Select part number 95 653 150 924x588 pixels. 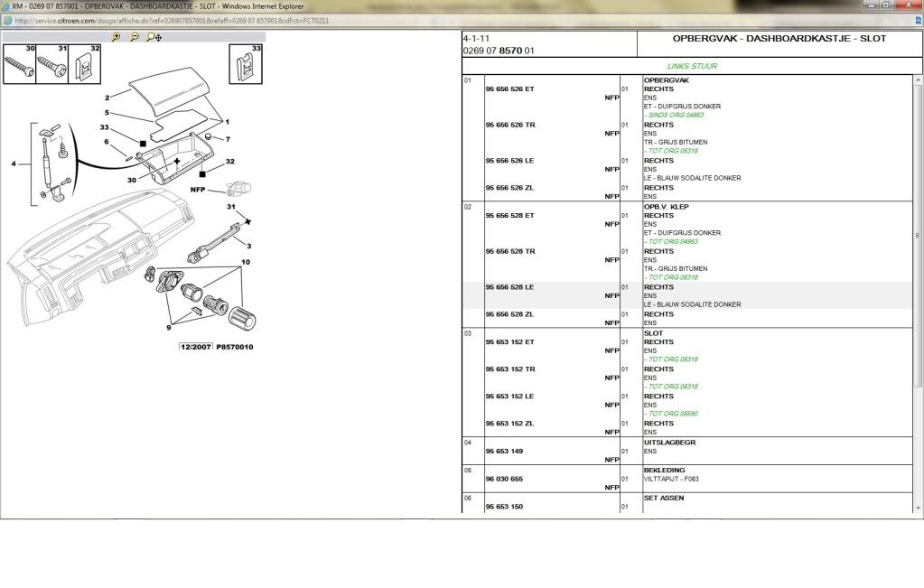[504, 507]
